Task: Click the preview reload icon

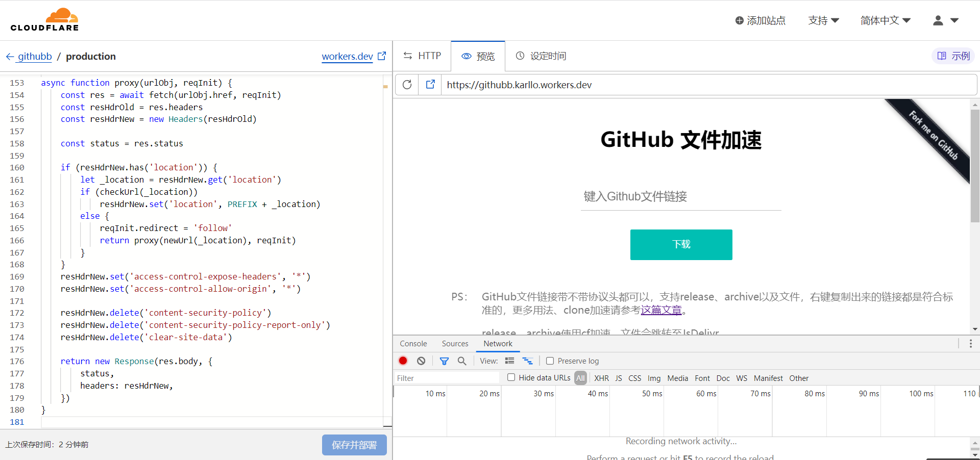Action: [x=407, y=85]
